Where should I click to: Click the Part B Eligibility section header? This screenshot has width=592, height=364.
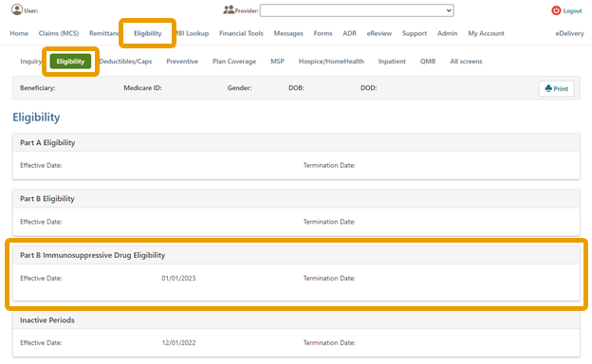tap(296, 199)
